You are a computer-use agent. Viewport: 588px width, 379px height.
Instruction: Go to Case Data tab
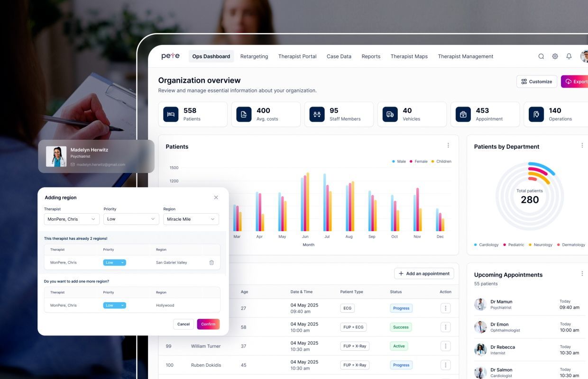(x=339, y=56)
